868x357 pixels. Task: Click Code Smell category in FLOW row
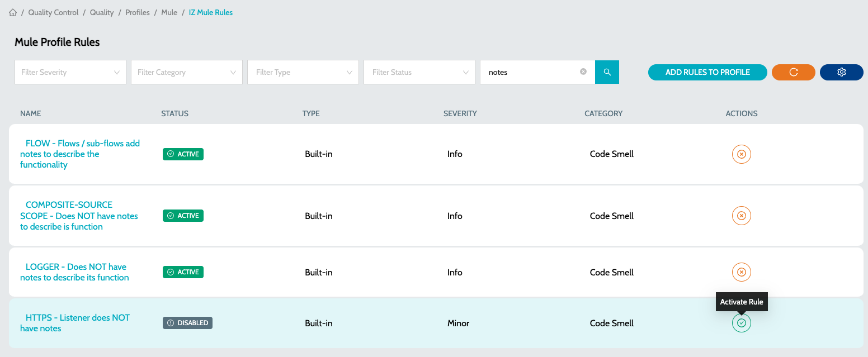[612, 154]
